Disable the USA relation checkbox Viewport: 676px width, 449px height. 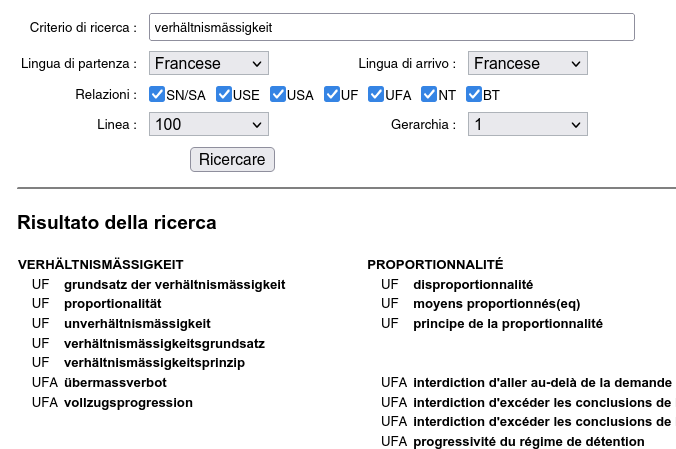pyautogui.click(x=277, y=95)
